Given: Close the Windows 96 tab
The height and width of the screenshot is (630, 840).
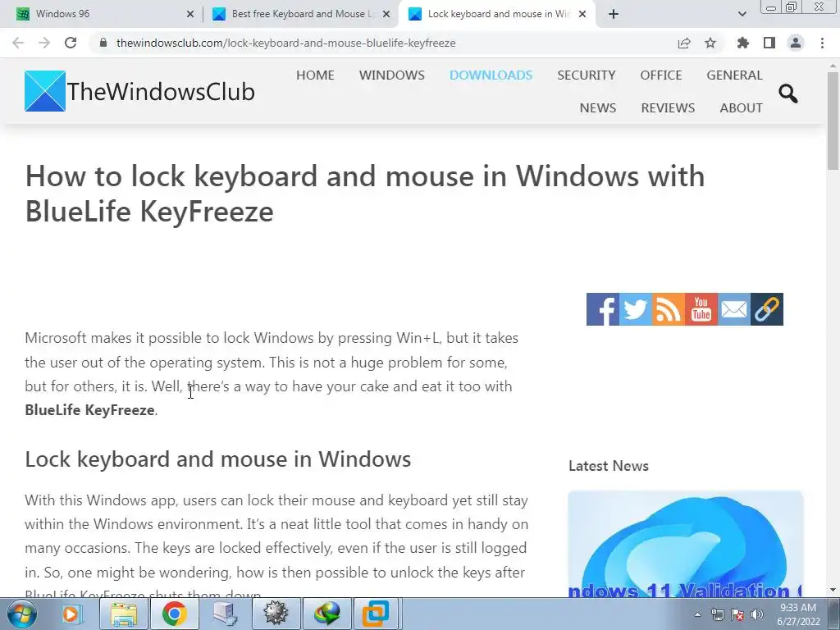Looking at the screenshot, I should (190, 14).
